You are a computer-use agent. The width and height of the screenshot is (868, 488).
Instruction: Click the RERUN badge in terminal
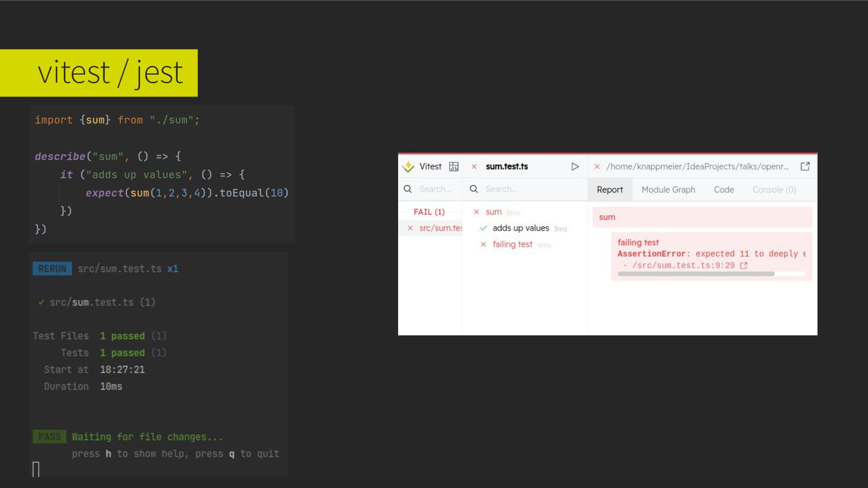tap(52, 269)
